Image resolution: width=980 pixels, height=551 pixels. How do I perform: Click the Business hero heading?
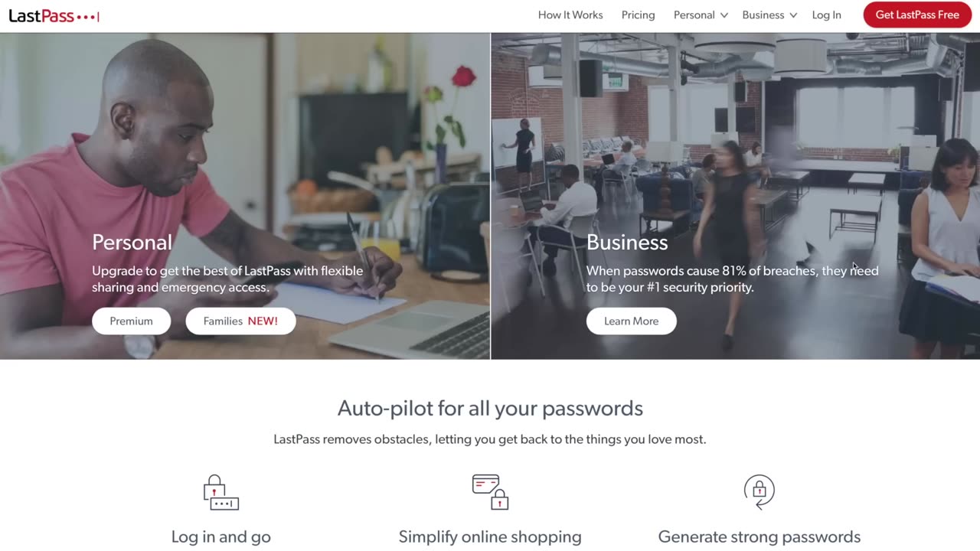627,242
